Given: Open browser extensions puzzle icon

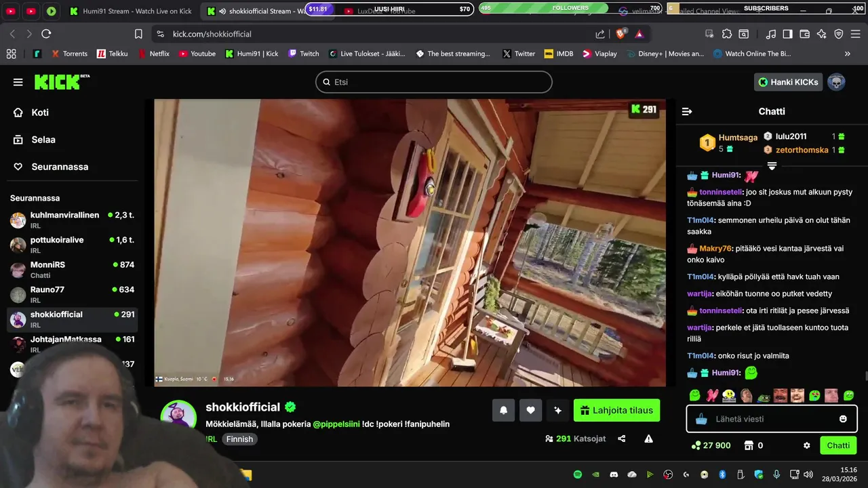Looking at the screenshot, I should (726, 34).
